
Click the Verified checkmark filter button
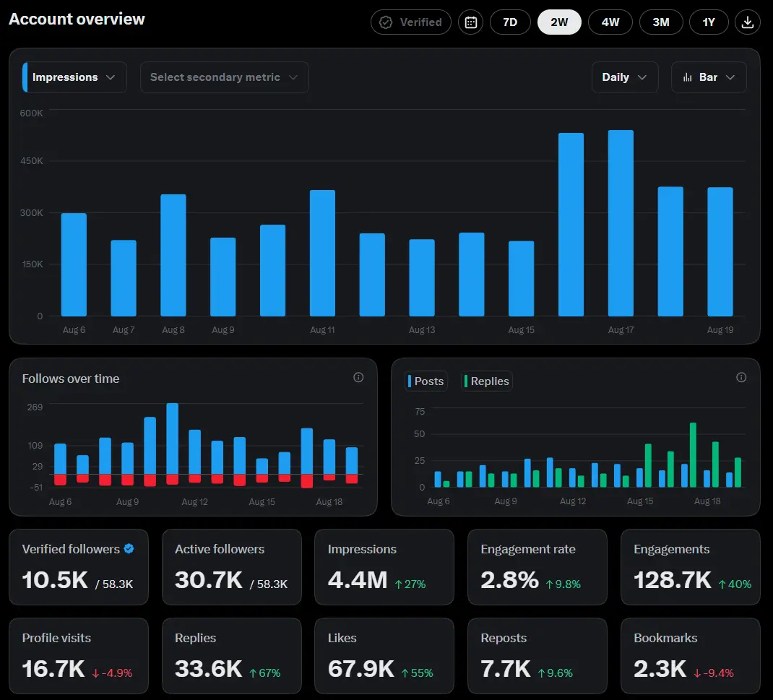point(410,22)
